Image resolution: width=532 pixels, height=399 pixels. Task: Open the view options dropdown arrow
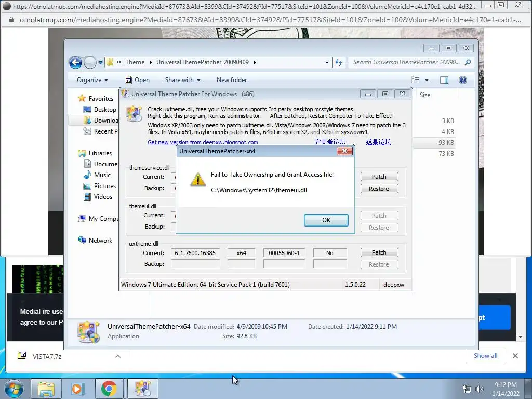[x=427, y=80]
